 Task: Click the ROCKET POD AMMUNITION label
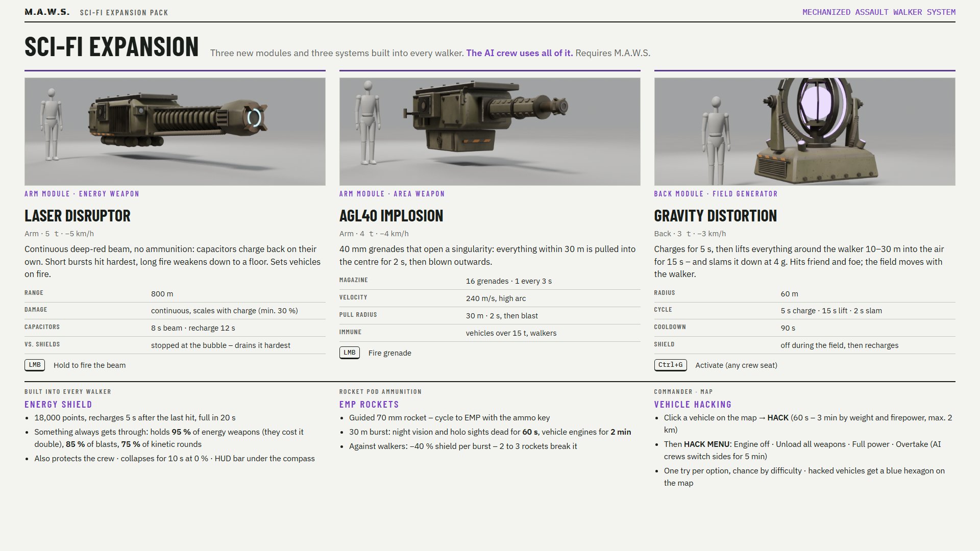380,392
